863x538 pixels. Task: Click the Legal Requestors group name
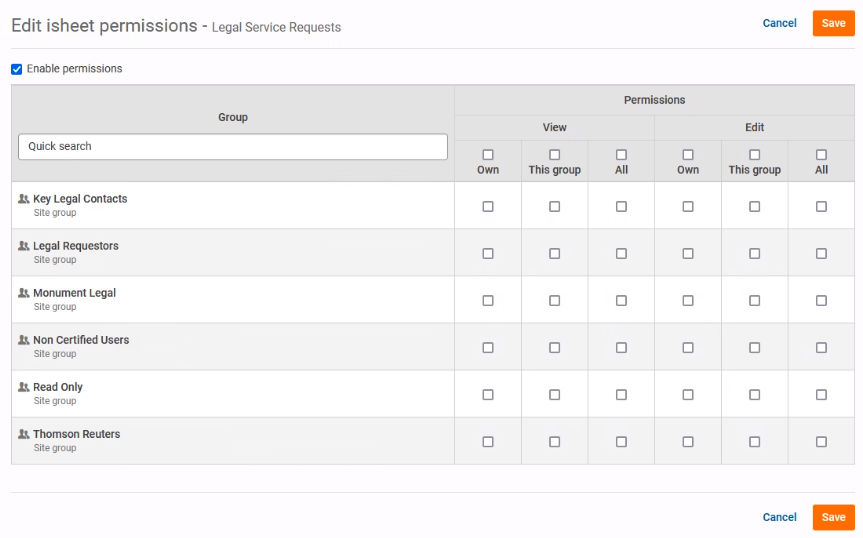[x=76, y=246]
